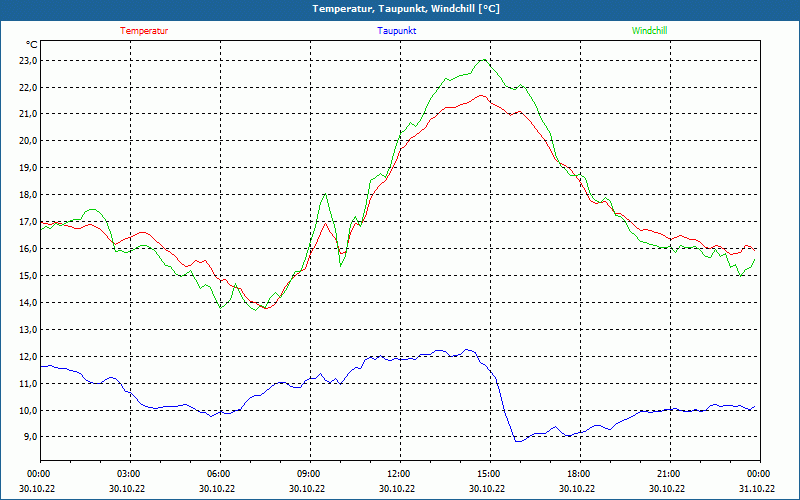
Task: Click the 12,0 y-axis value
Action: (x=29, y=357)
